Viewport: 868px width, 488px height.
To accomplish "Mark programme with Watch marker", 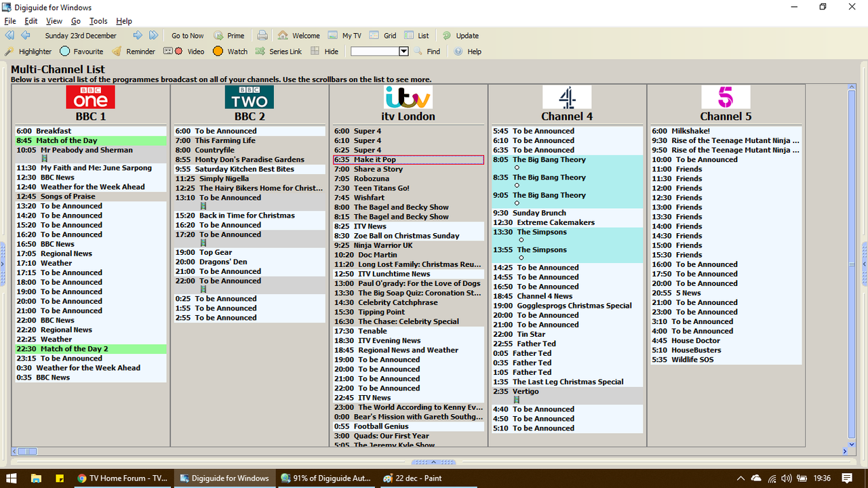I will [x=230, y=52].
